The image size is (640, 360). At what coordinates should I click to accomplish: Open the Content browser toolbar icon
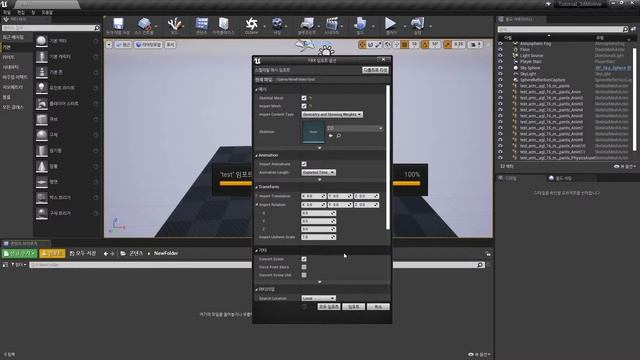202,24
